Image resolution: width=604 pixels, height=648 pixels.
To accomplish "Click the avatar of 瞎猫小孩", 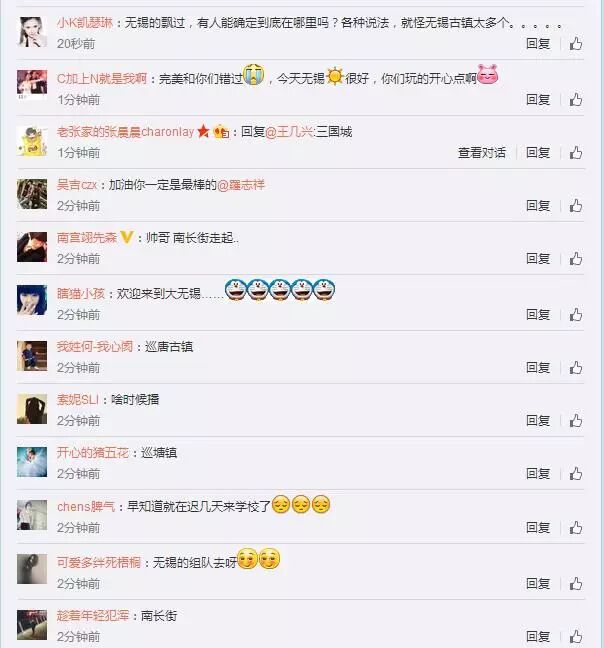I will (x=32, y=300).
